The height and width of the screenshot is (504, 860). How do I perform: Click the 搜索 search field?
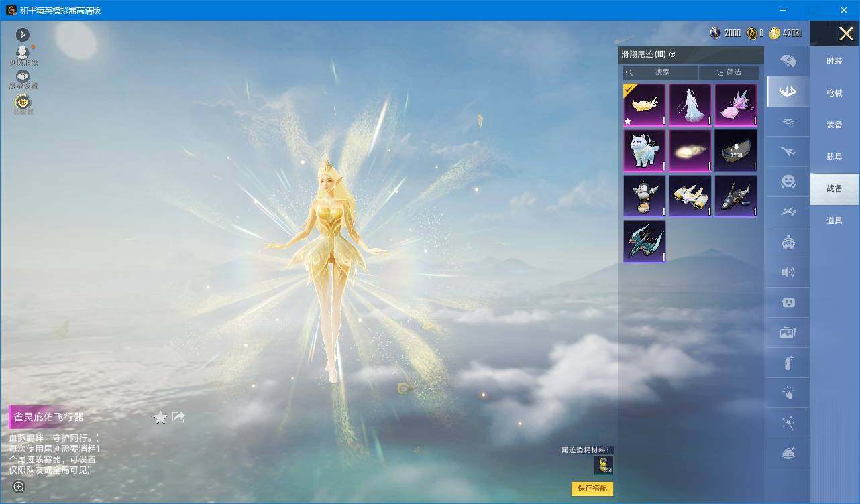click(x=660, y=72)
